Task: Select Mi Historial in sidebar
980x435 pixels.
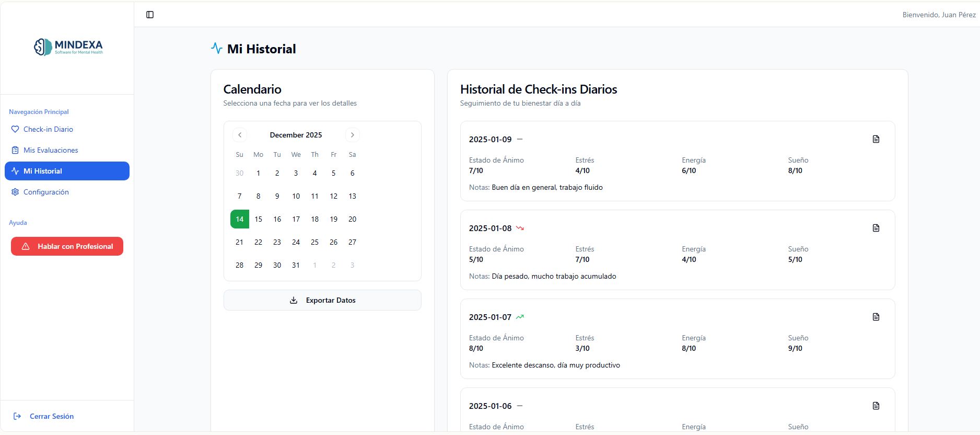Action: tap(43, 171)
